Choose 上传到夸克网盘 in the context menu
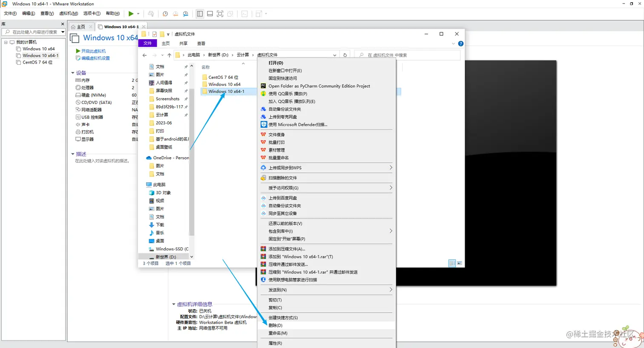 tap(327, 117)
